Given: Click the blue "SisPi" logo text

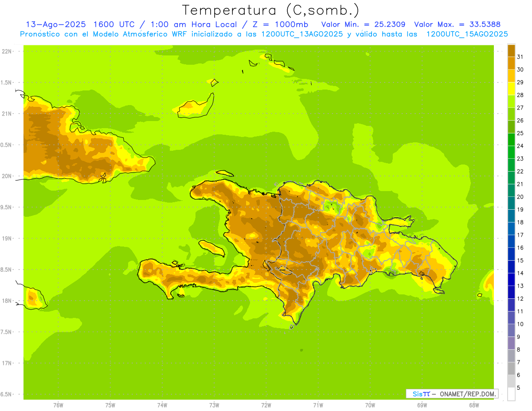Looking at the screenshot, I should [421, 394].
